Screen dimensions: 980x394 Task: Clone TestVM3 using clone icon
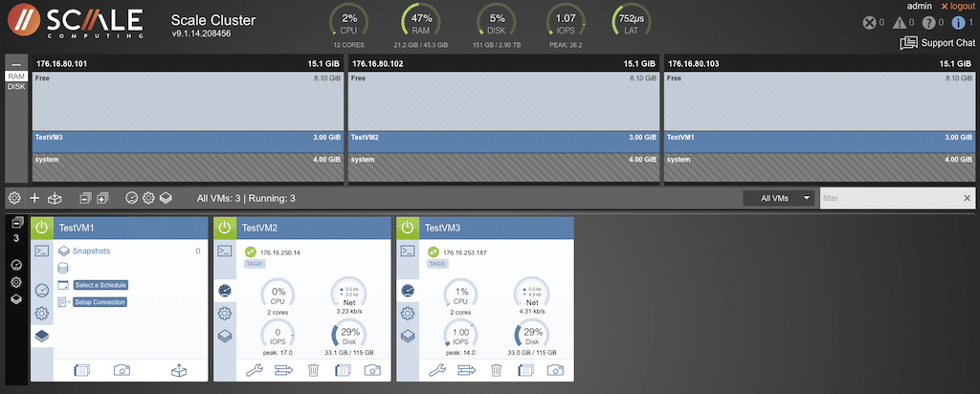pyautogui.click(x=525, y=370)
